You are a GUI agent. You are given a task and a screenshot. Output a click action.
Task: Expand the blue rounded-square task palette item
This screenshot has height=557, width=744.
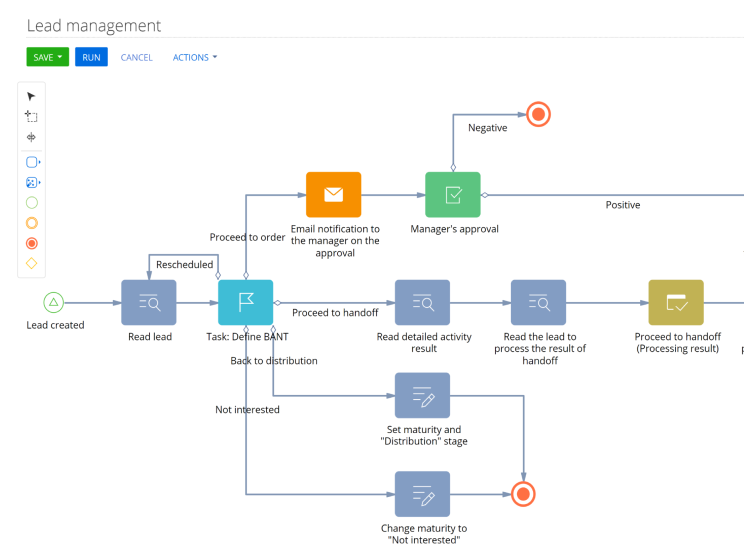click(32, 162)
